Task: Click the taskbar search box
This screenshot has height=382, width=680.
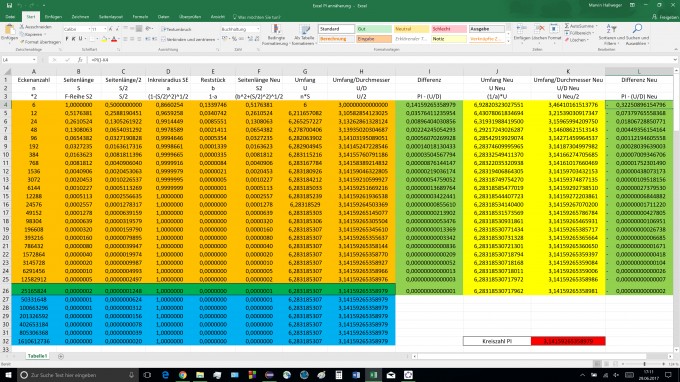Action: (x=78, y=375)
